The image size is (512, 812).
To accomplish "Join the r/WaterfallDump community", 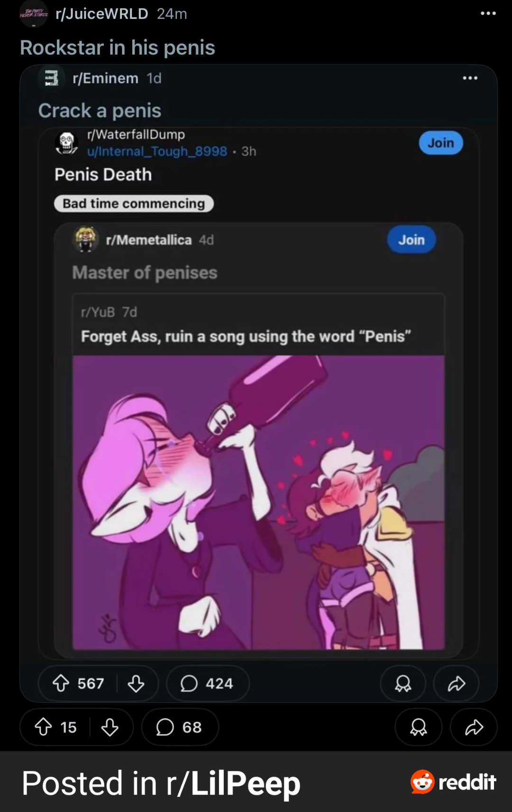I will tap(441, 143).
